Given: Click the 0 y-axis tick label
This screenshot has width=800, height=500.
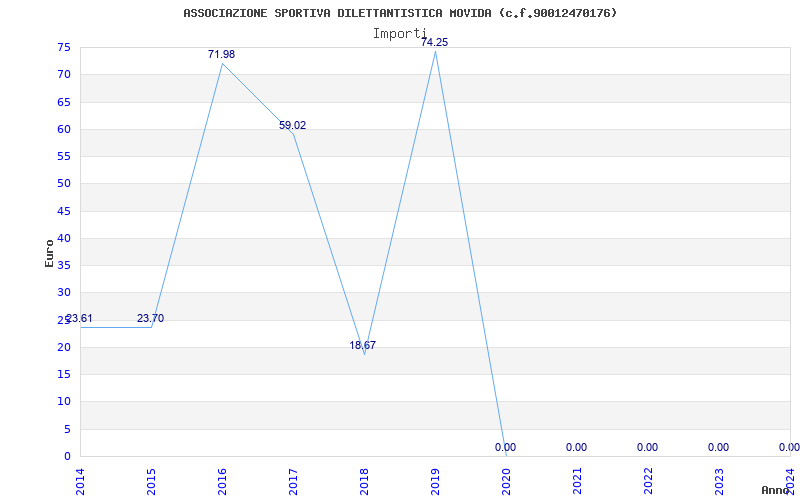Looking at the screenshot, I should (67, 456).
